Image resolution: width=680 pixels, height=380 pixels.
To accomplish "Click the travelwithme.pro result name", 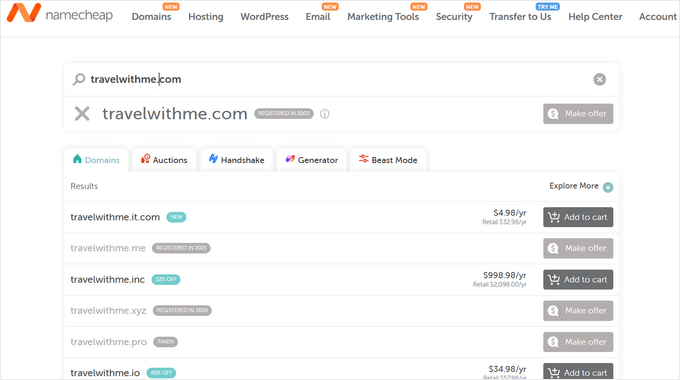I will coord(108,342).
